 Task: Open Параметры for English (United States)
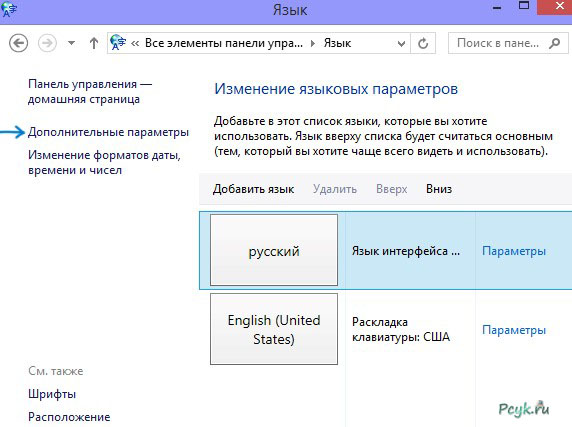[514, 330]
